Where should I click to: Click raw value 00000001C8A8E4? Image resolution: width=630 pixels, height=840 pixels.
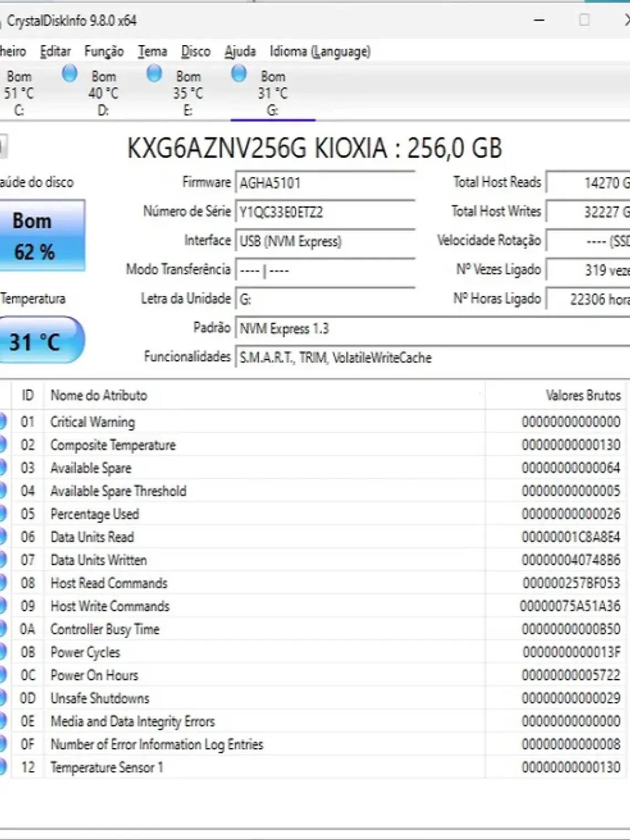coord(571,537)
